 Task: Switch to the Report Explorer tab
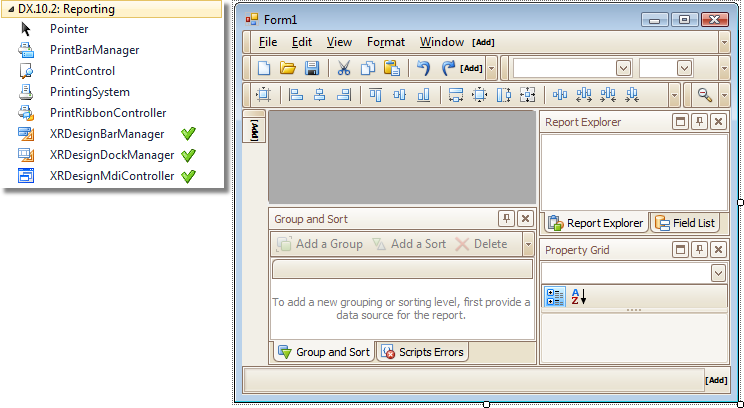(595, 223)
